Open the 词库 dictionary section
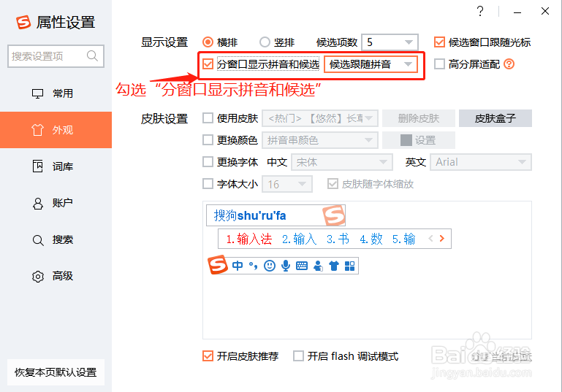This screenshot has height=392, width=562. point(56,166)
